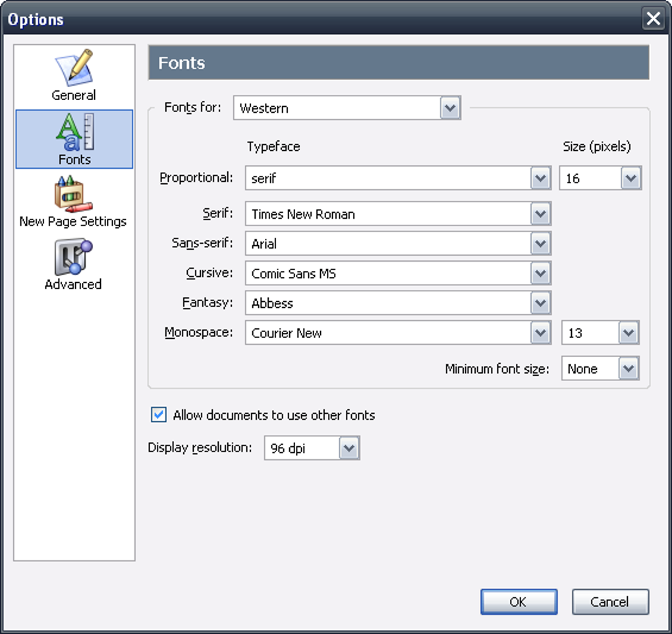Open the Advanced category icon
Screen dimensions: 672x634
coord(73,265)
